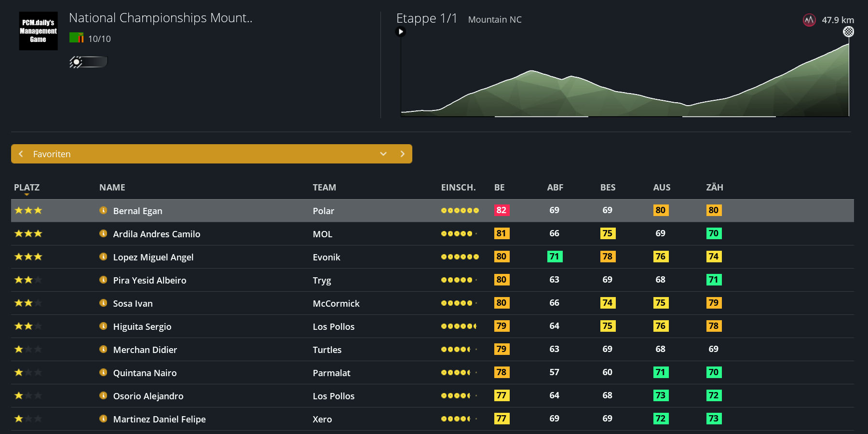The width and height of the screenshot is (868, 434).
Task: Click the Mountain NC stage label
Action: (495, 20)
